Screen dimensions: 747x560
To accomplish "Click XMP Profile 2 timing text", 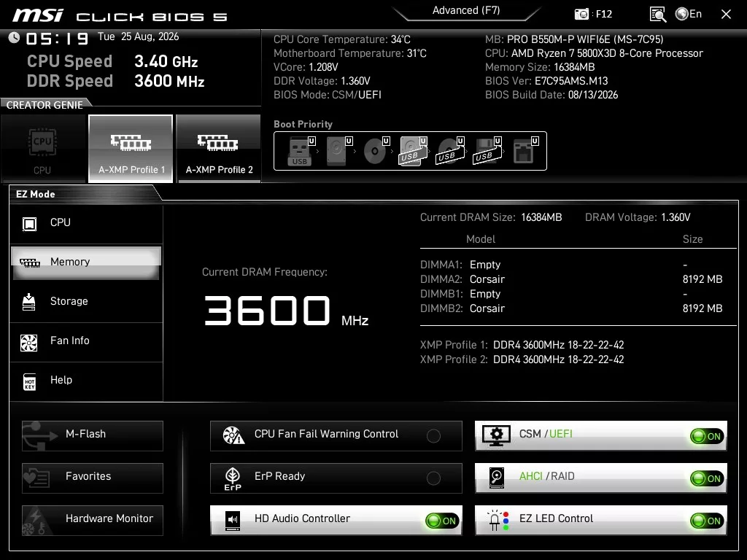I will 558,360.
